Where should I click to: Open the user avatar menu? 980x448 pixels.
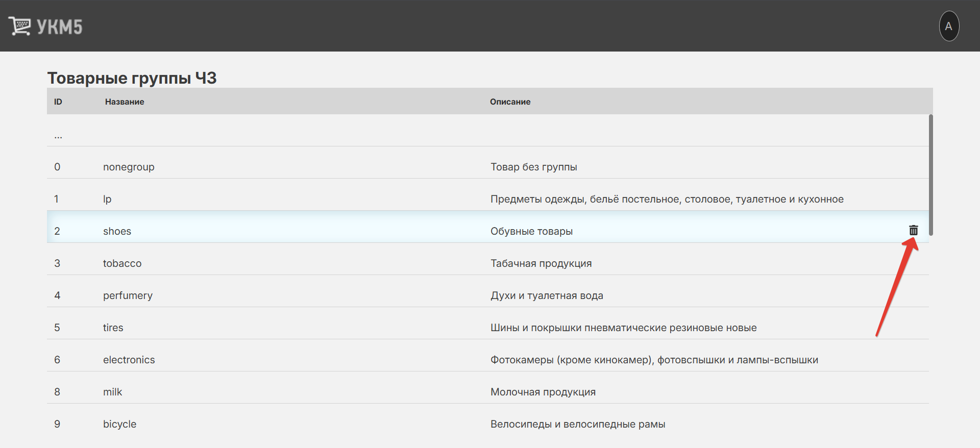[x=948, y=26]
